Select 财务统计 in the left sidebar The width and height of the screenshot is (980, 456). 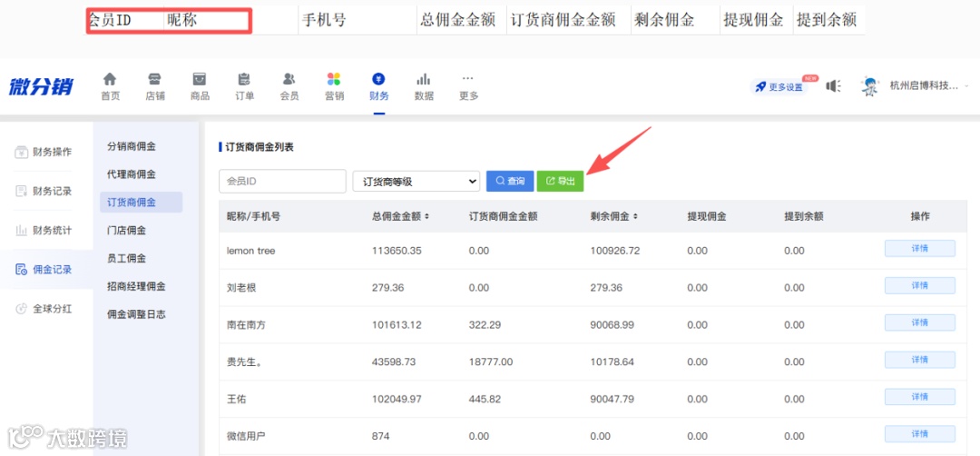click(44, 230)
